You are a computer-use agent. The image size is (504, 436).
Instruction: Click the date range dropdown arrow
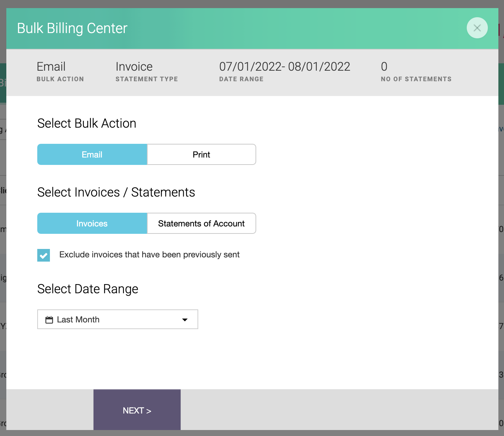[185, 320]
